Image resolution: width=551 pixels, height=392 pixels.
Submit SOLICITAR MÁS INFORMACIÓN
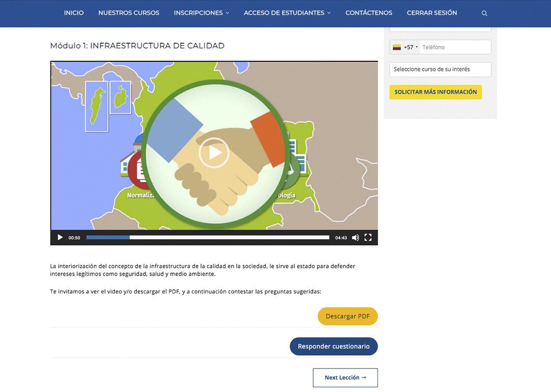click(435, 92)
